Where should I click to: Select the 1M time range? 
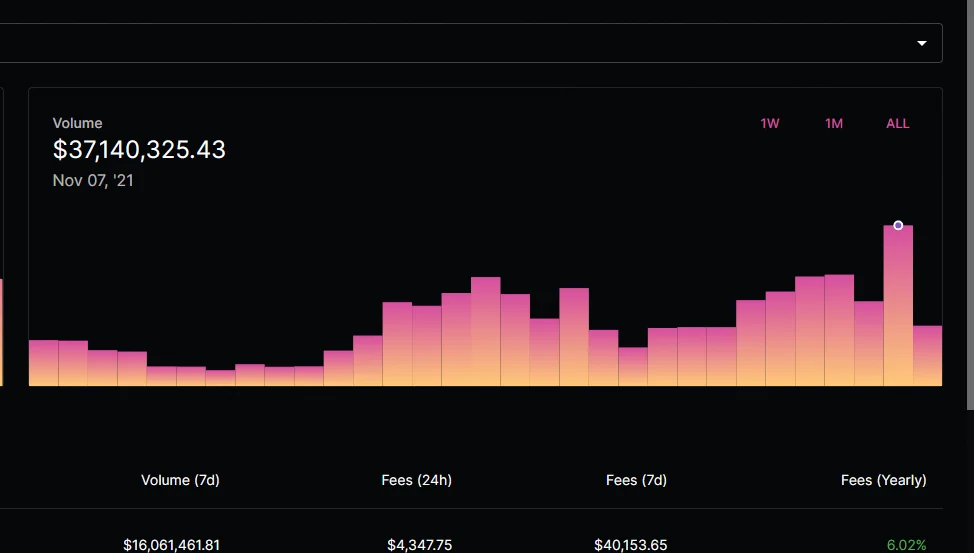click(834, 123)
